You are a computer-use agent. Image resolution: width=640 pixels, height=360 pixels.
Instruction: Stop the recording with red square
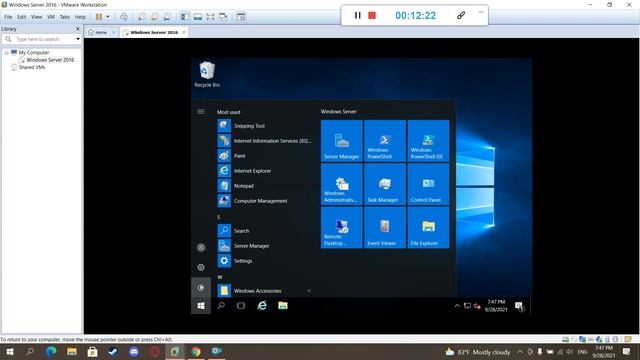tap(372, 16)
